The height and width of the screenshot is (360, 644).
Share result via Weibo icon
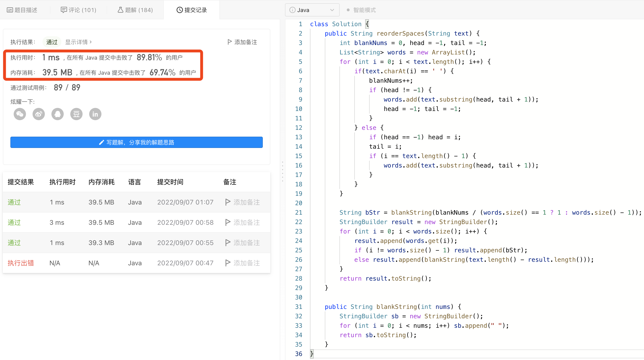click(x=38, y=114)
